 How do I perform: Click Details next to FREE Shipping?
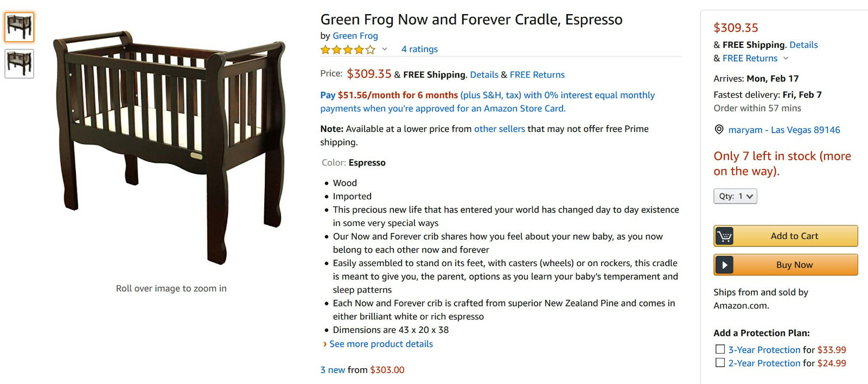point(484,74)
